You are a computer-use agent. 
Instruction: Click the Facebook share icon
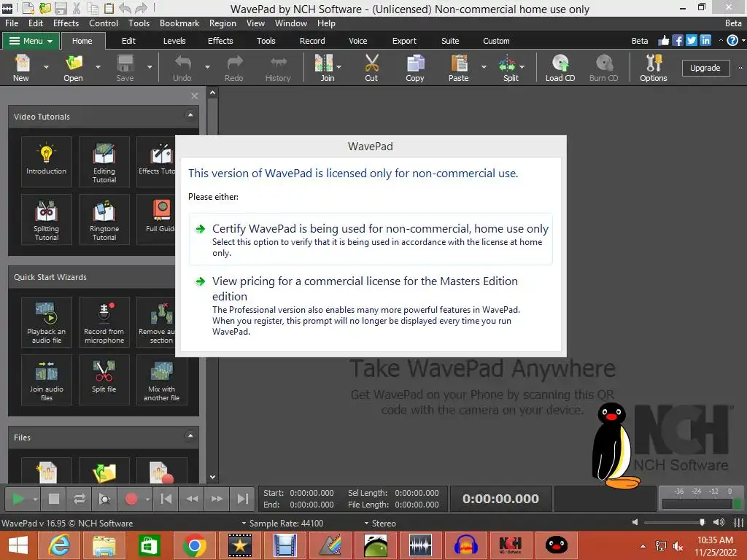coord(678,41)
